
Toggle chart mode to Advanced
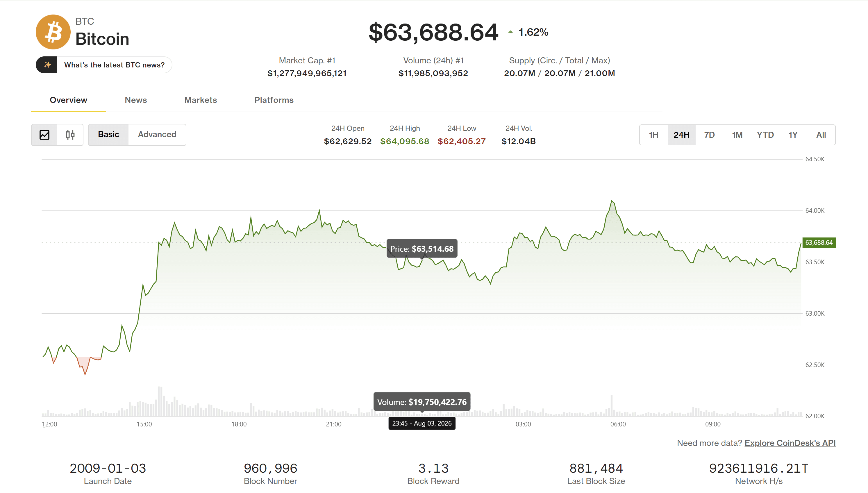click(157, 134)
